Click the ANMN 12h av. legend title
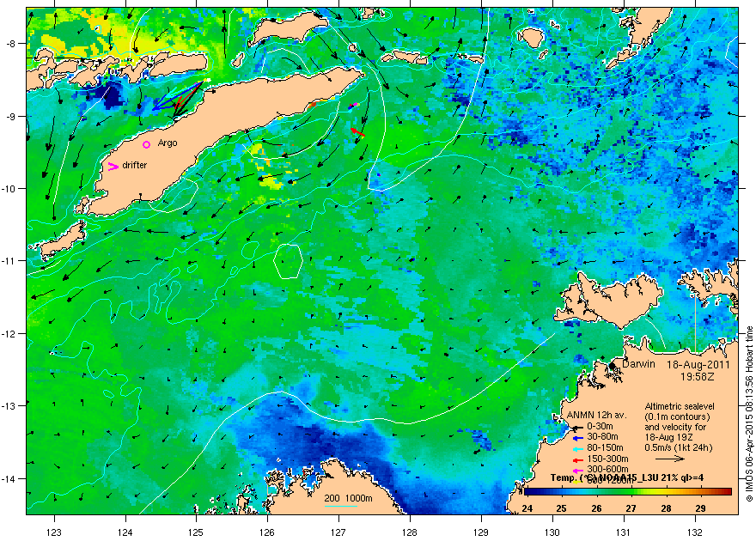The width and height of the screenshot is (756, 541). pyautogui.click(x=596, y=415)
